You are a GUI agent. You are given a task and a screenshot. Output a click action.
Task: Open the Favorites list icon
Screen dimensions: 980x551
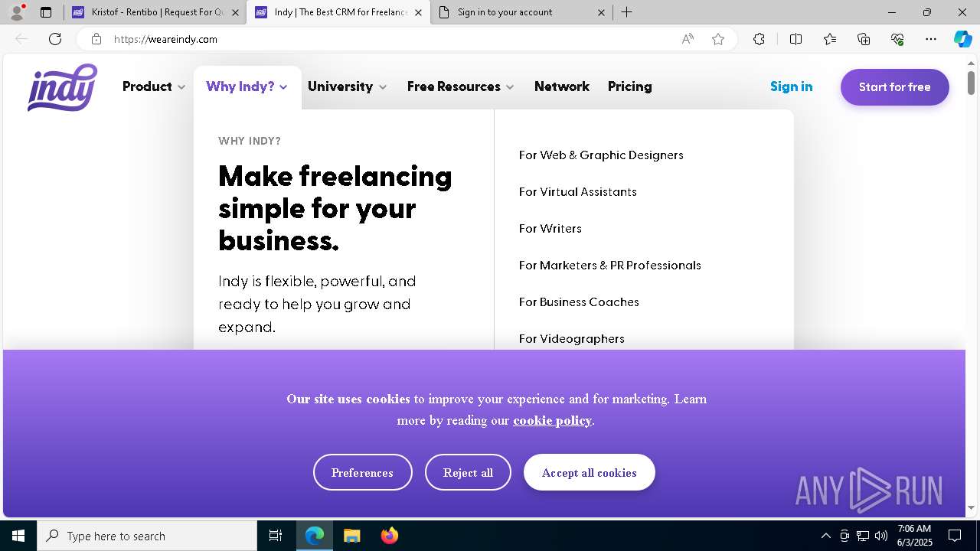[x=830, y=39]
